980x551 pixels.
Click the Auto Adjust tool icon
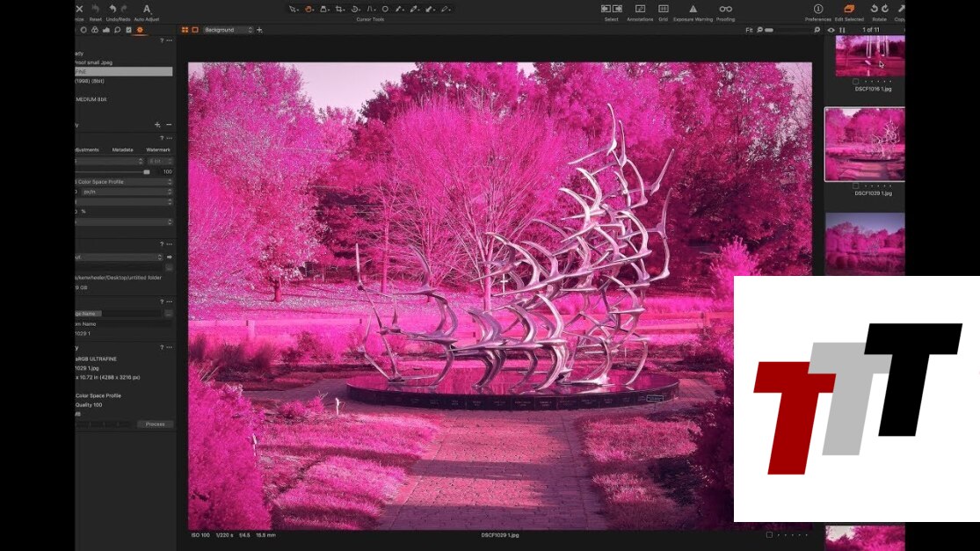pos(147,9)
